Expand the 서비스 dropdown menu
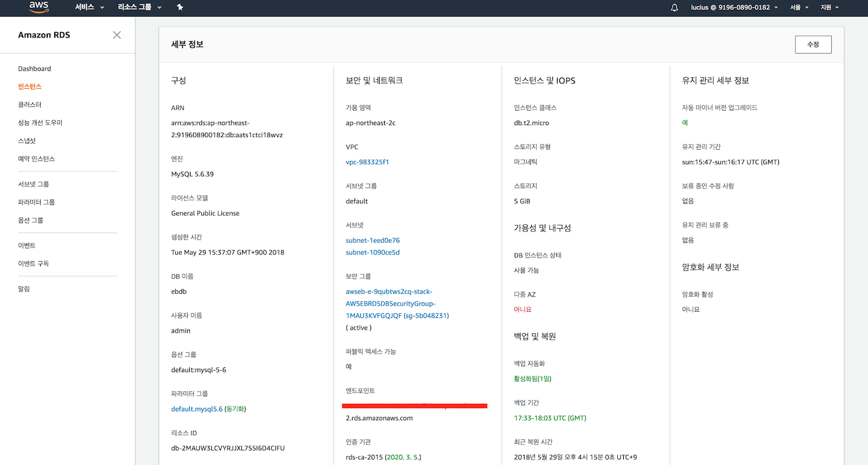Image resolution: width=868 pixels, height=465 pixels. [90, 7]
